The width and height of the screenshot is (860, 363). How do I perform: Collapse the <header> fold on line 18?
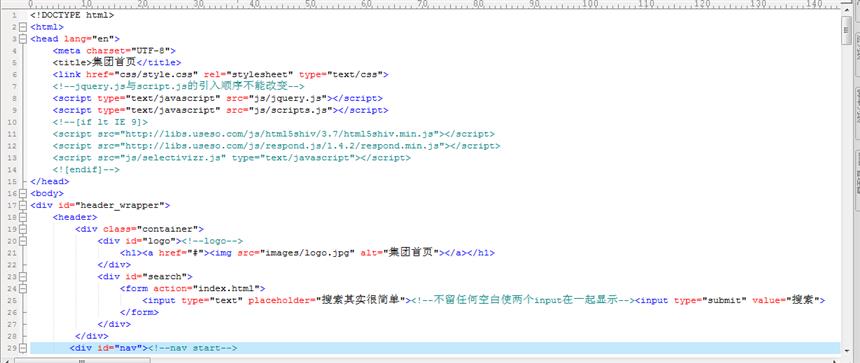pos(22,217)
